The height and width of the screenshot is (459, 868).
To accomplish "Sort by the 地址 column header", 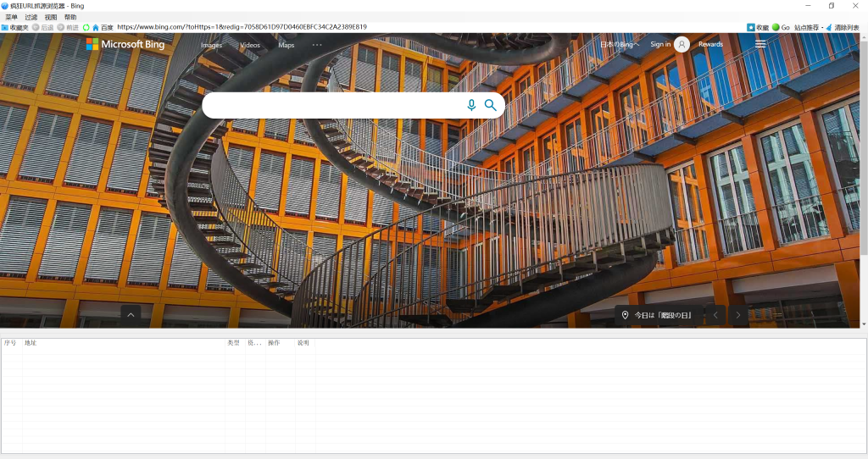I will click(124, 343).
